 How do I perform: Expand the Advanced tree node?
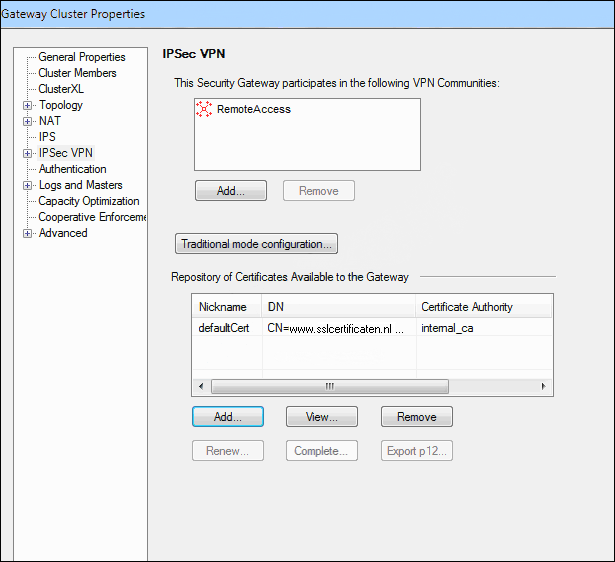click(x=27, y=233)
